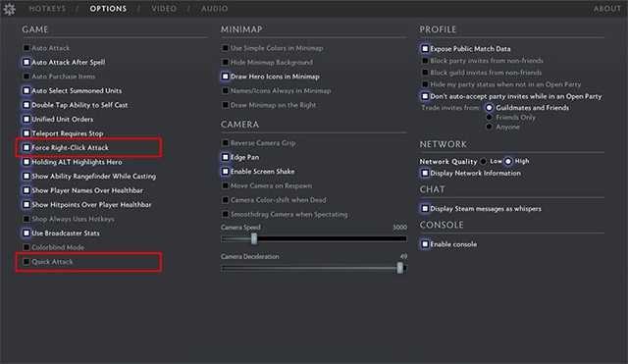Enable Reverse Camera Grip
Image resolution: width=628 pixels, height=364 pixels.
point(225,143)
